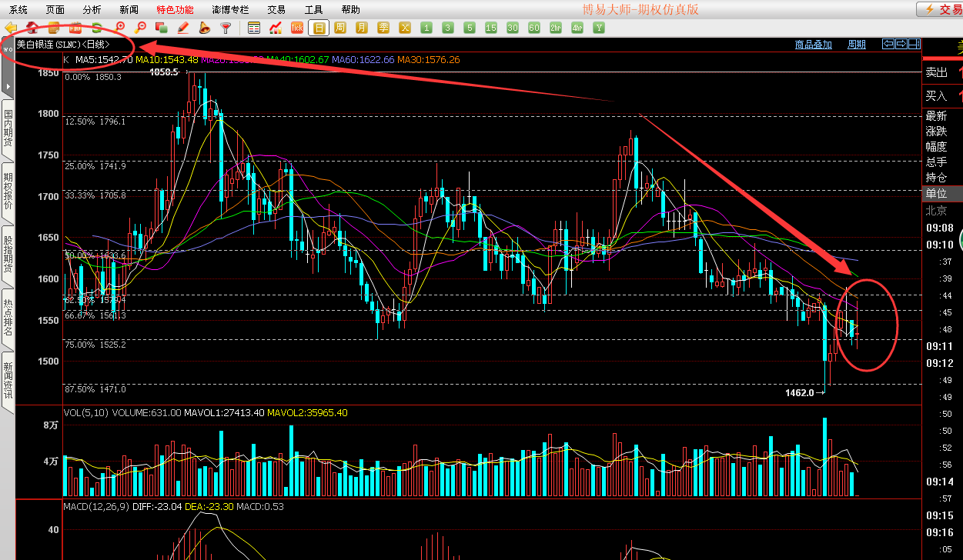This screenshot has width=963, height=560.
Task: Switch to Tick chart icon
Action: coord(297,28)
